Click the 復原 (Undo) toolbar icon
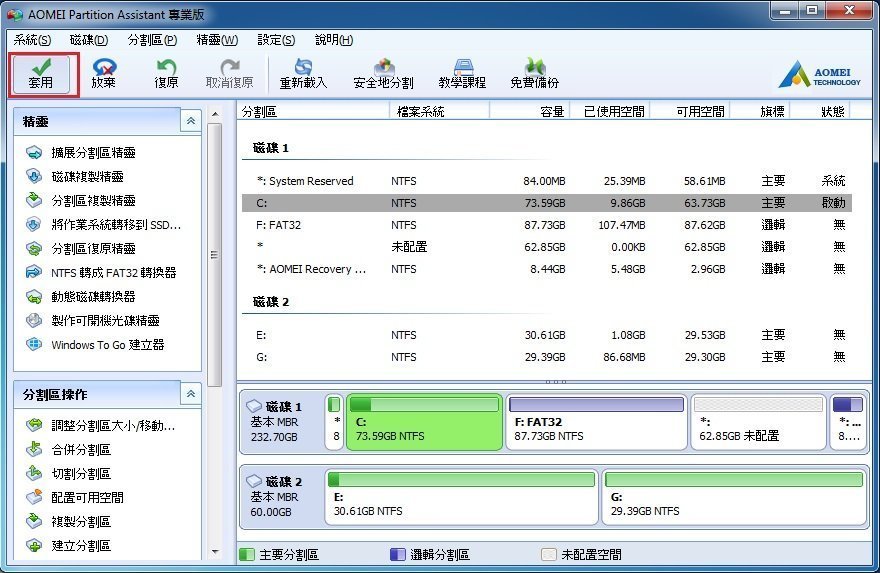The height and width of the screenshot is (573, 880). pos(166,74)
